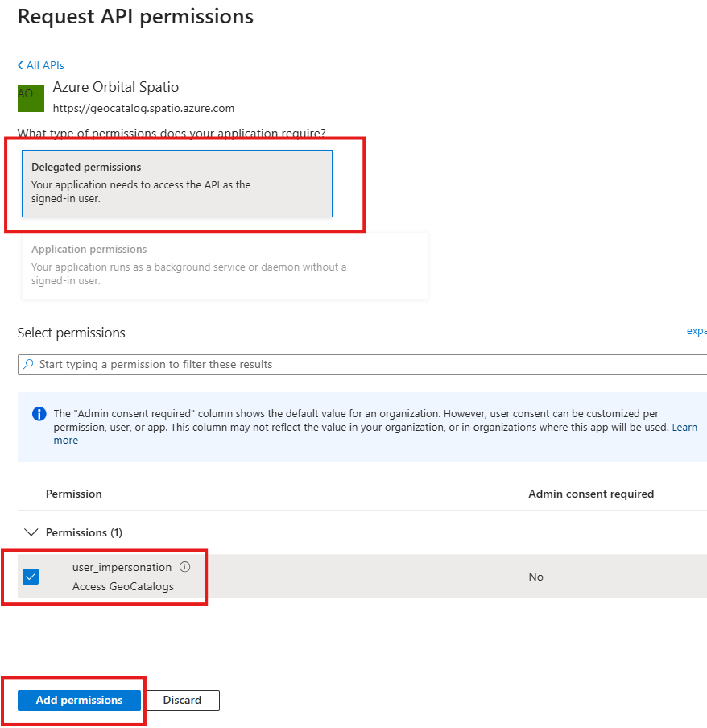Click the user_impersonation info icon
The image size is (707, 728).
[185, 567]
